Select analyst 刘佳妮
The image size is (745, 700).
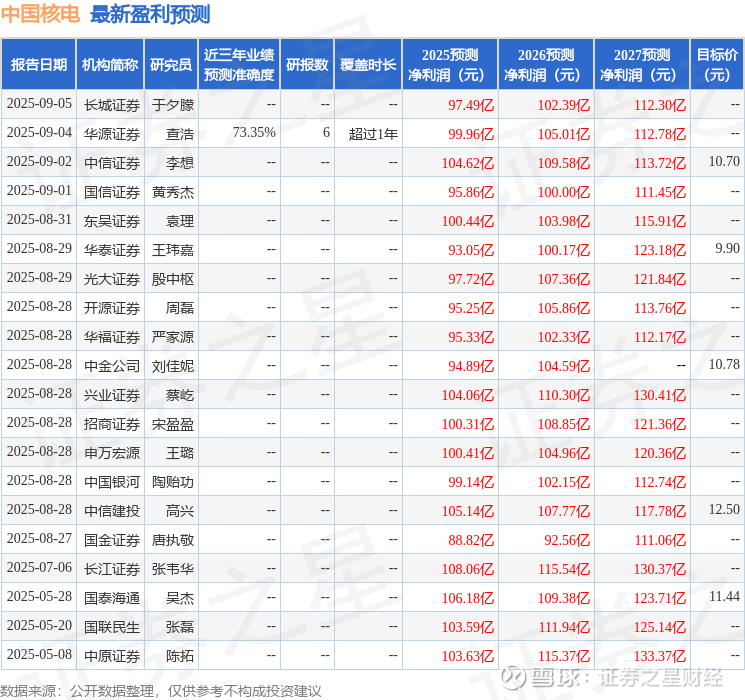point(173,366)
